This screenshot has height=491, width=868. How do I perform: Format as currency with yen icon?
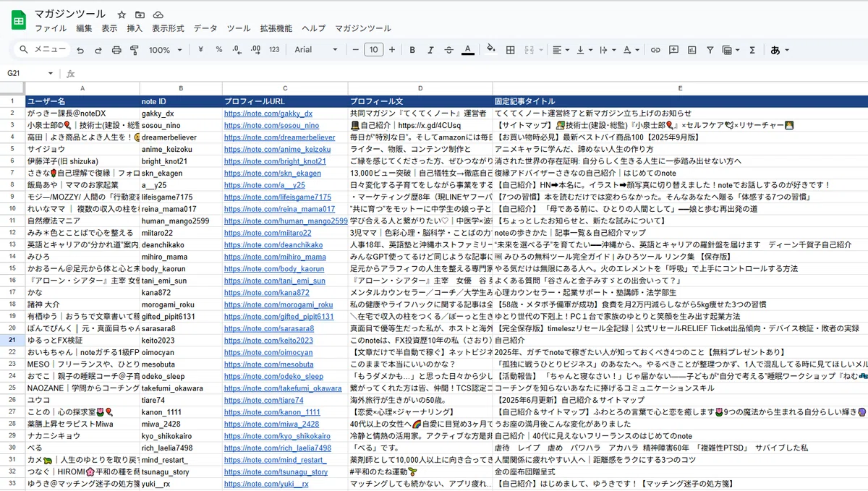click(x=200, y=50)
